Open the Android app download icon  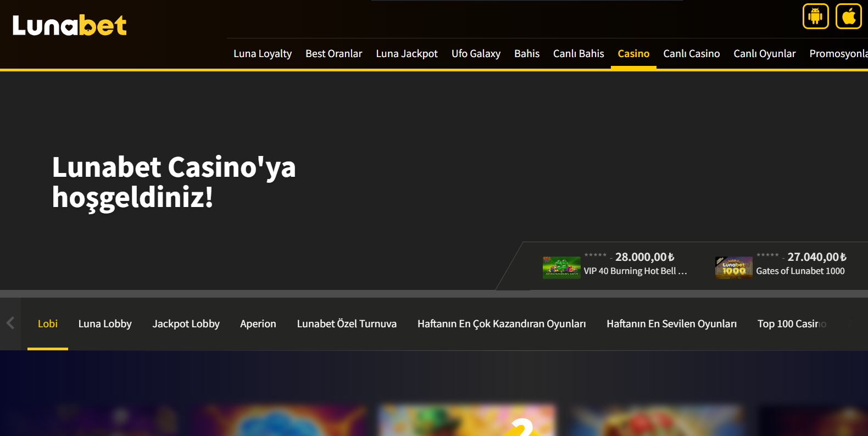coord(815,16)
